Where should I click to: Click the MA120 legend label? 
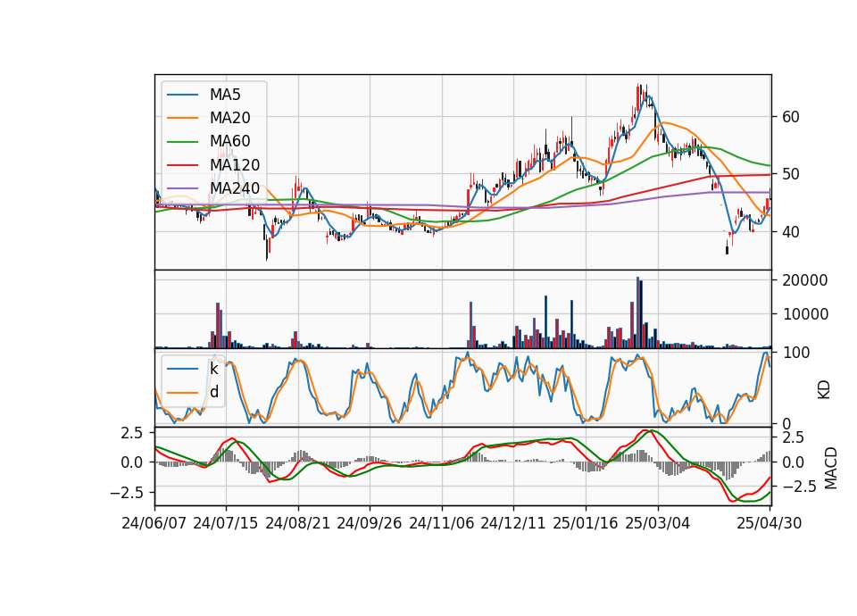pos(235,164)
